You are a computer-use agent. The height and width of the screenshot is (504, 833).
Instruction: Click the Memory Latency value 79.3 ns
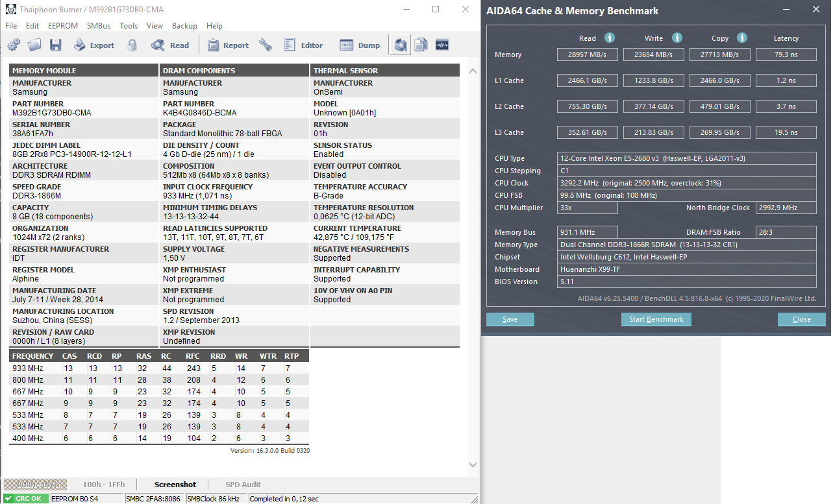[786, 54]
